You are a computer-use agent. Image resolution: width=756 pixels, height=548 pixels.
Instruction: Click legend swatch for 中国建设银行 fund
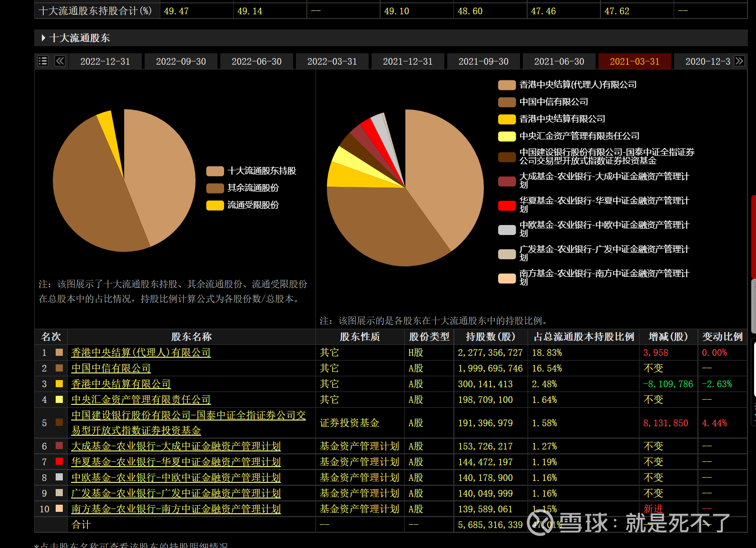(x=507, y=157)
